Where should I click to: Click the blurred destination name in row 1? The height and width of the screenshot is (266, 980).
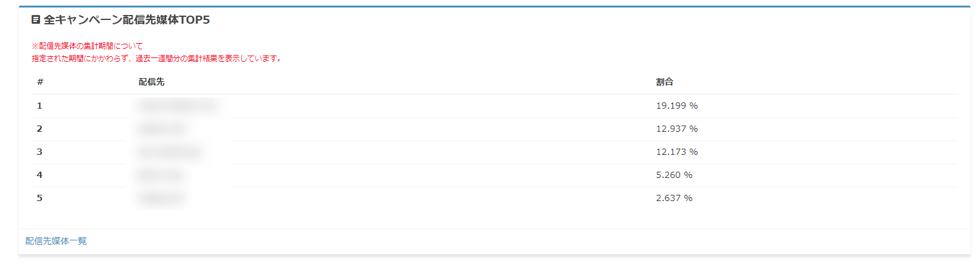[177, 106]
